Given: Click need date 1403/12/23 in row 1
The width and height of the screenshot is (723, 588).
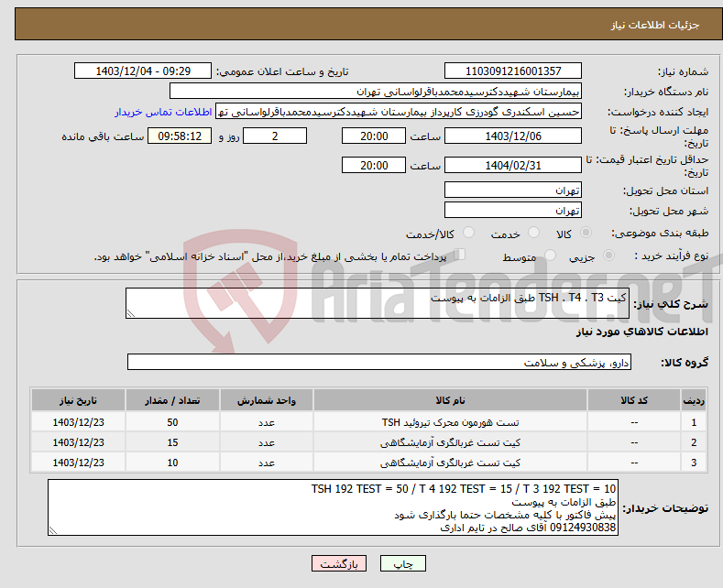Looking at the screenshot, I should (79, 422).
